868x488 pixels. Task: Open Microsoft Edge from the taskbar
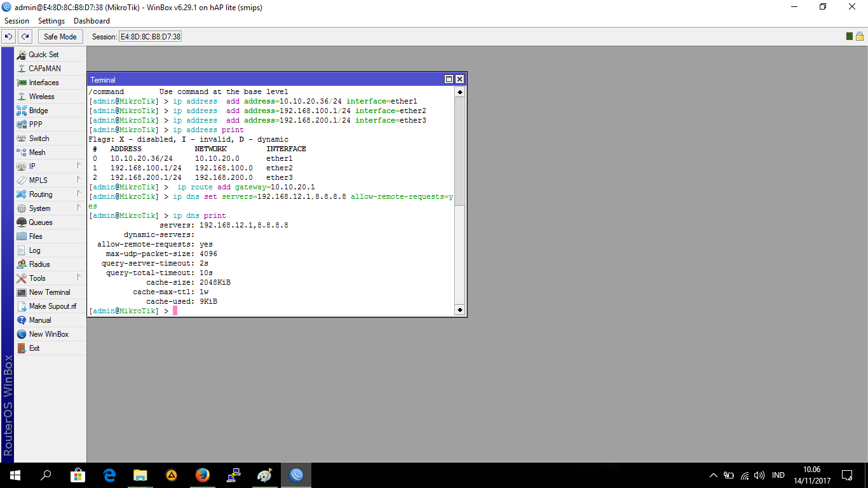[x=109, y=475]
